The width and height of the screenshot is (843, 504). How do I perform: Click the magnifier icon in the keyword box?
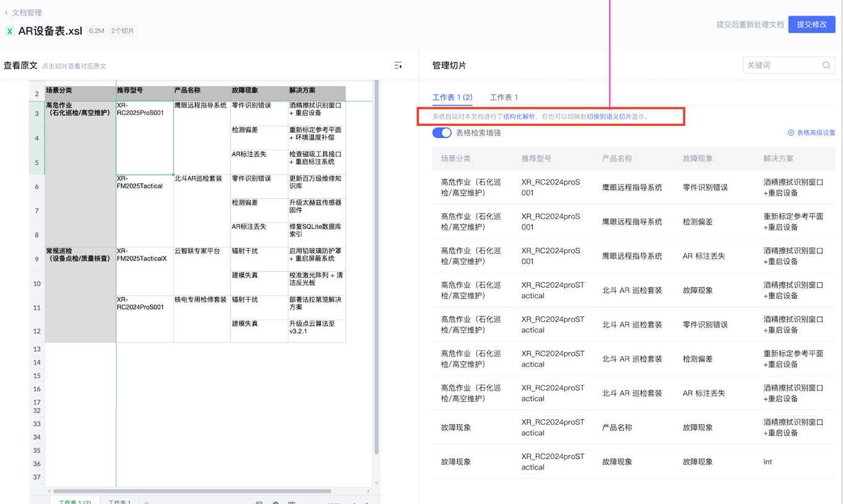(x=826, y=65)
